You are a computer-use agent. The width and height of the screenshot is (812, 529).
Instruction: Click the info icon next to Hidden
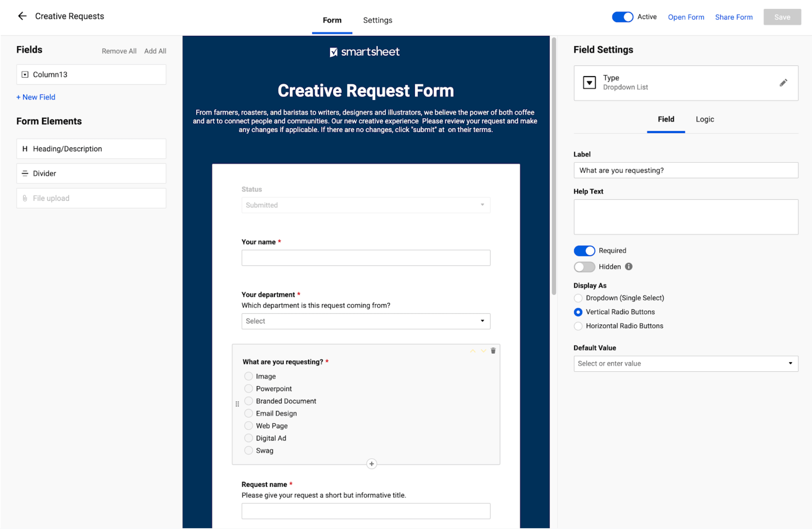(x=629, y=266)
